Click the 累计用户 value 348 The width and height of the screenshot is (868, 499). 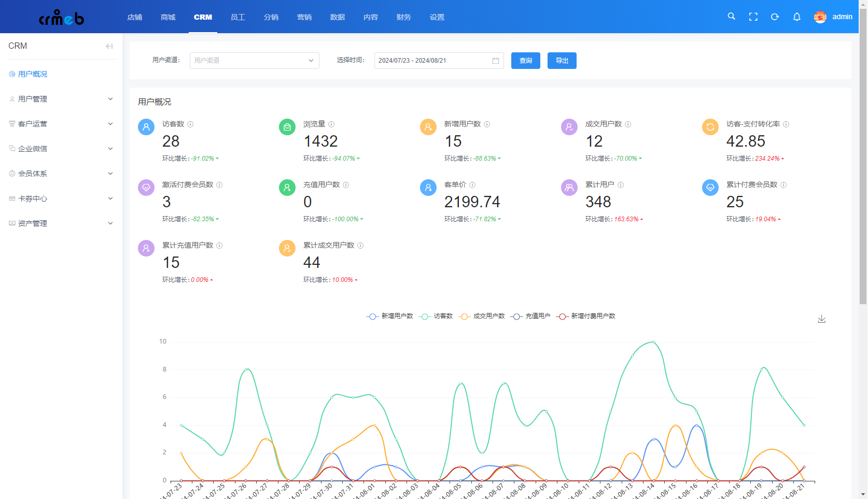(598, 202)
